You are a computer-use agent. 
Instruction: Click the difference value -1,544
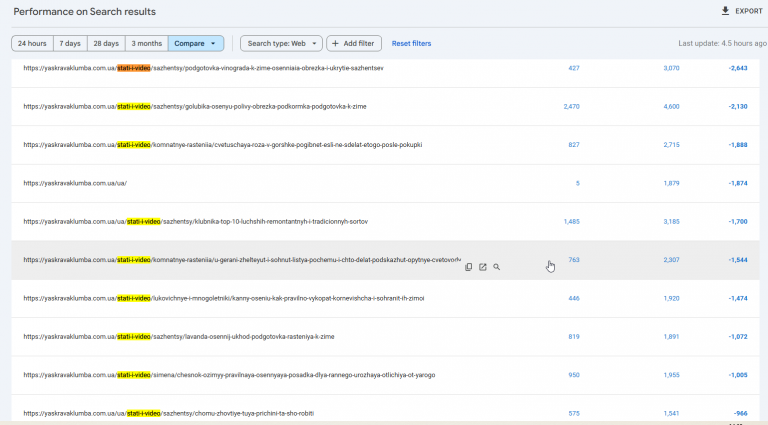click(738, 260)
